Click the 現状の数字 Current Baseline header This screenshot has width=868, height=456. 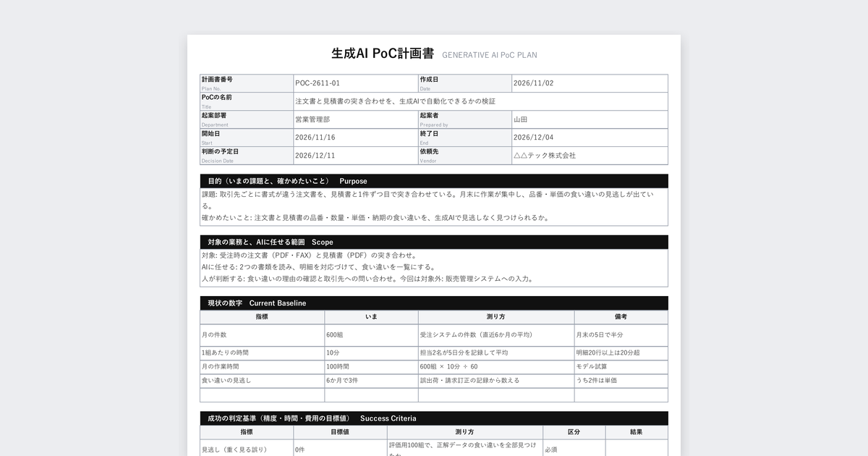(x=434, y=303)
